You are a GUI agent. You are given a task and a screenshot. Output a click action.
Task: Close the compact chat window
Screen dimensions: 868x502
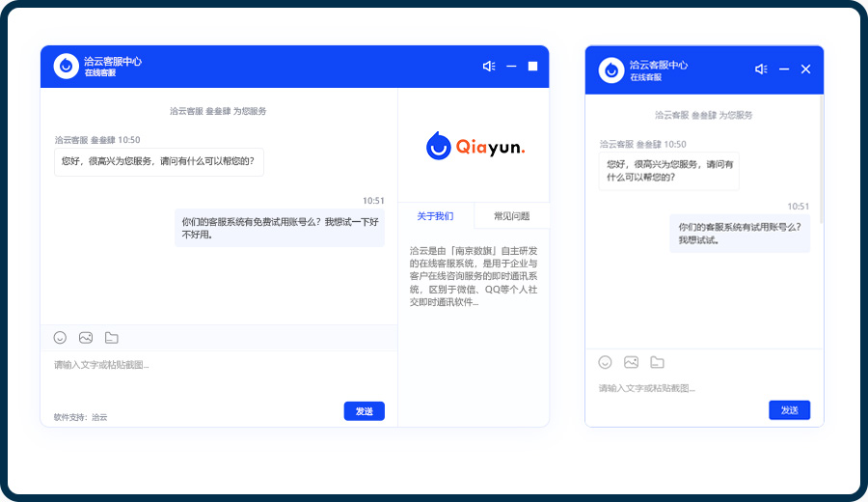coord(806,70)
